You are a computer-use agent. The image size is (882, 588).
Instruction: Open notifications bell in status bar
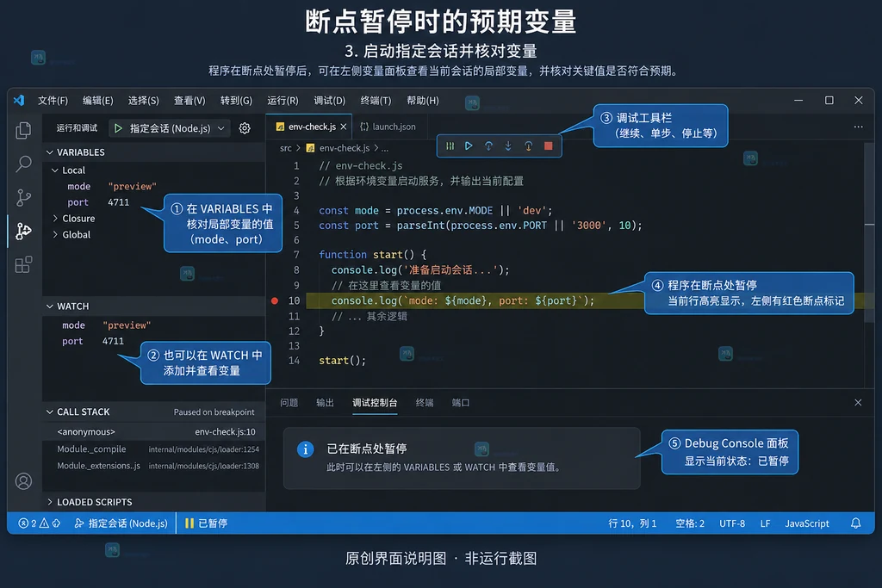(x=855, y=523)
